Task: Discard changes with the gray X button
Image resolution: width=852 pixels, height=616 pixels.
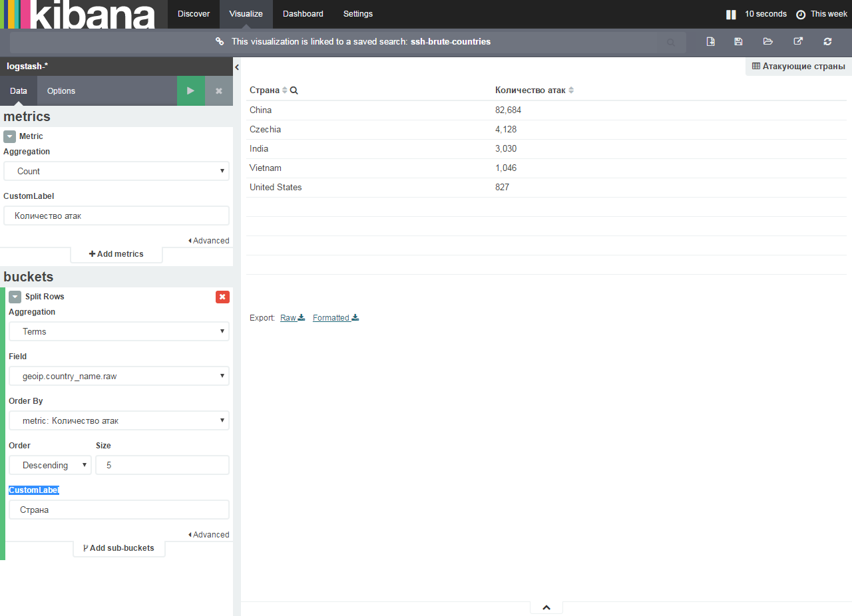Action: 219,90
